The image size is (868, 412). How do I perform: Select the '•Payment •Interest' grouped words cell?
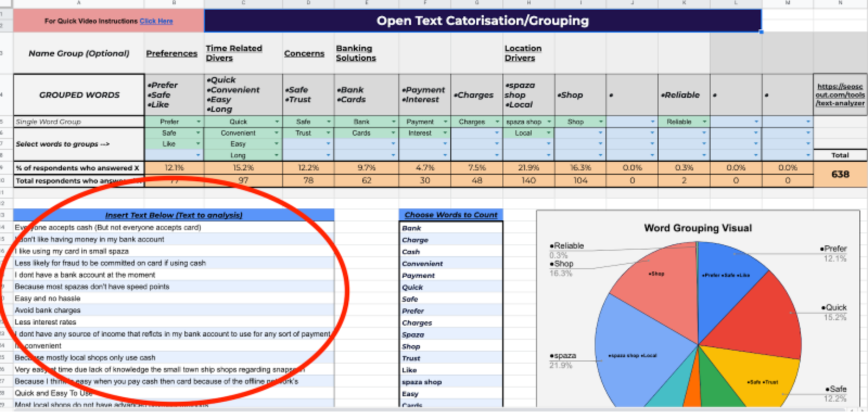coord(425,95)
